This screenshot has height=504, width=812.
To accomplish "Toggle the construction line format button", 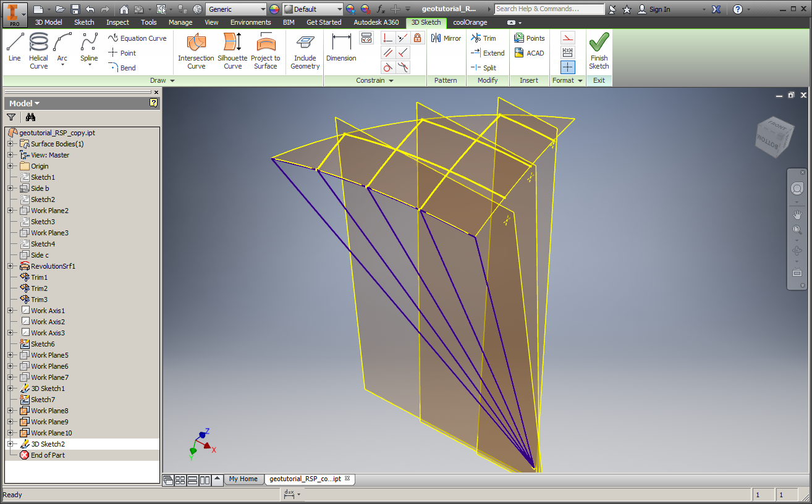I will pos(568,38).
